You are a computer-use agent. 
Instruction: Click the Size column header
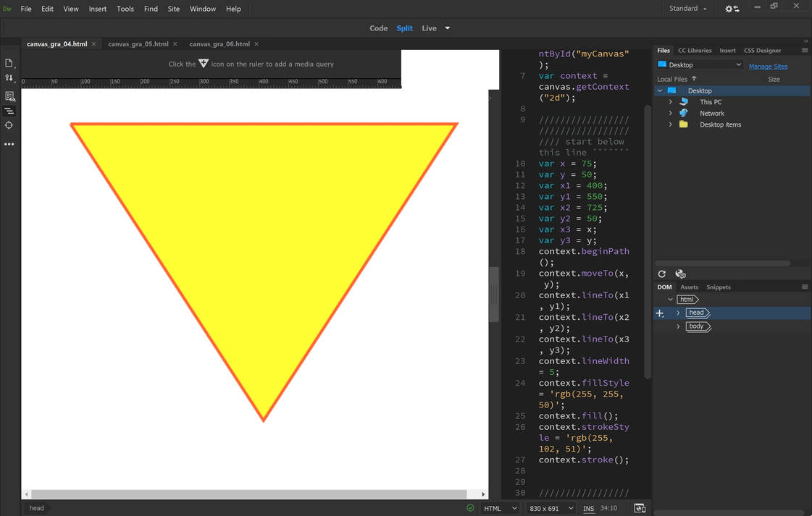(774, 79)
